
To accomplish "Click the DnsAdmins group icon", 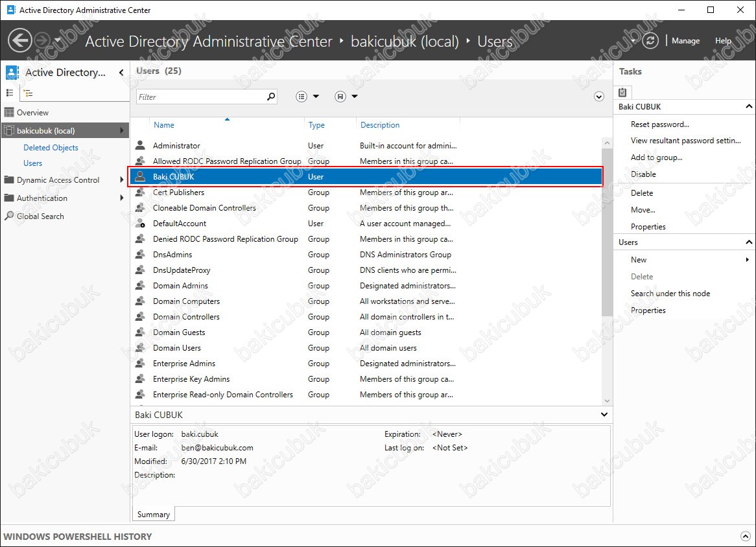I will [140, 254].
